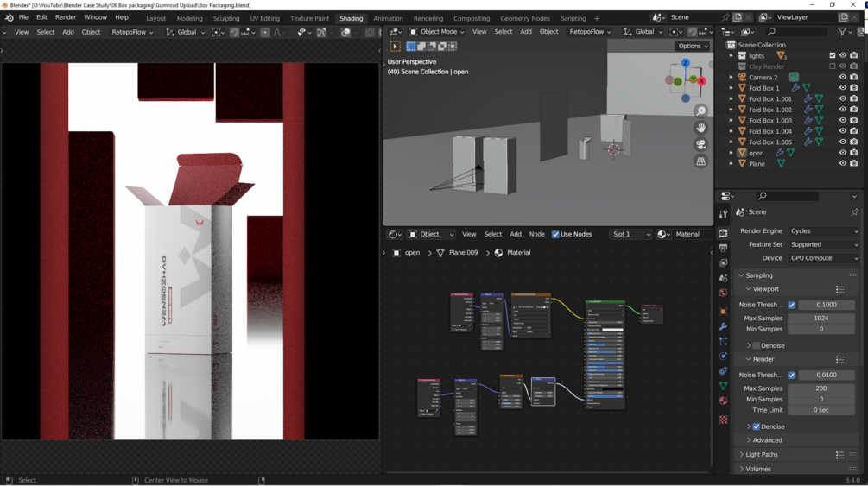Click the pin icon next to Scene

854,212
